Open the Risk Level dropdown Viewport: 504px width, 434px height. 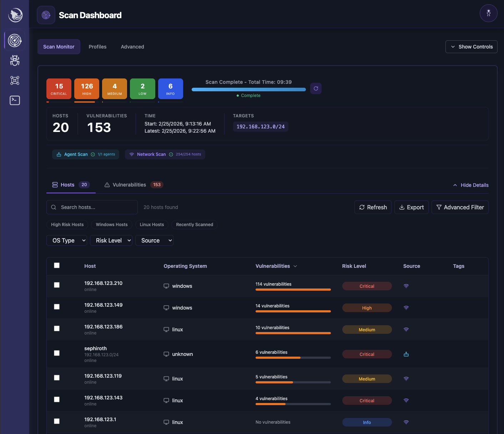(111, 240)
